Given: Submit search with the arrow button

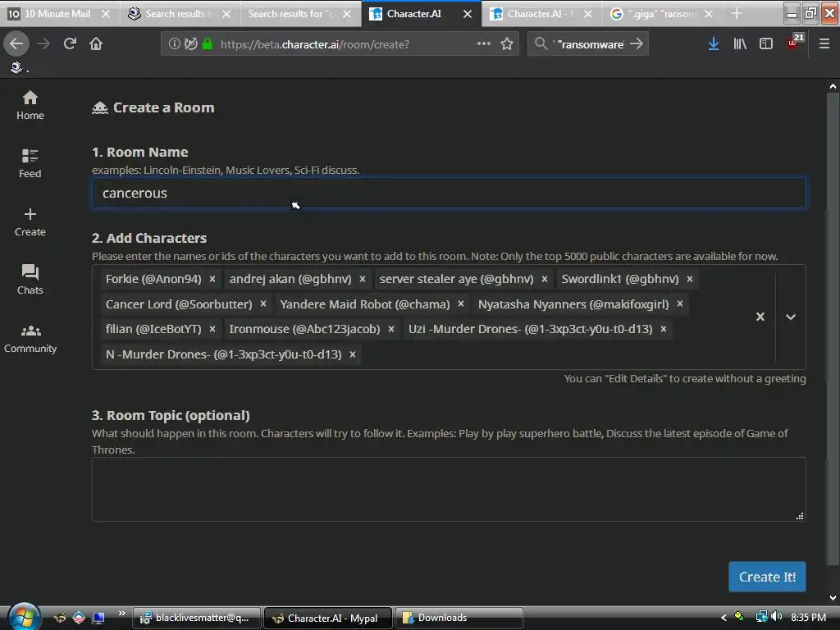Looking at the screenshot, I should [x=637, y=44].
